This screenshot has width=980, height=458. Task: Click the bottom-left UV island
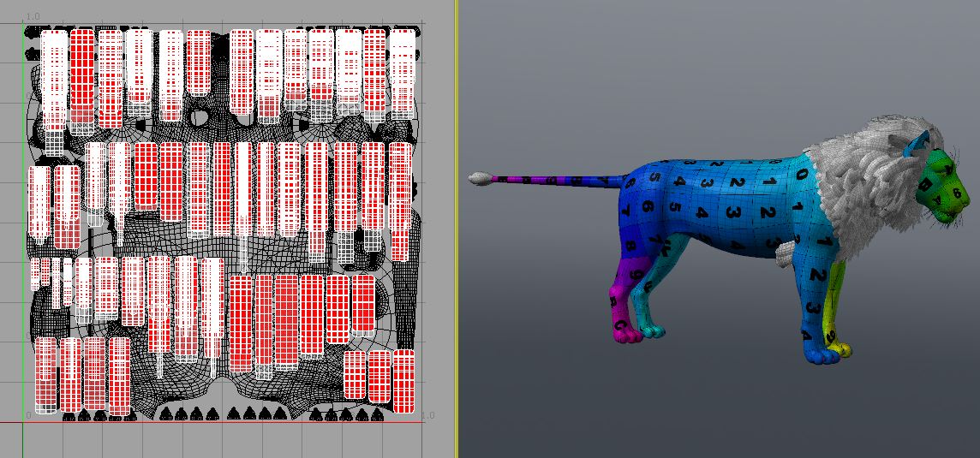click(45, 373)
